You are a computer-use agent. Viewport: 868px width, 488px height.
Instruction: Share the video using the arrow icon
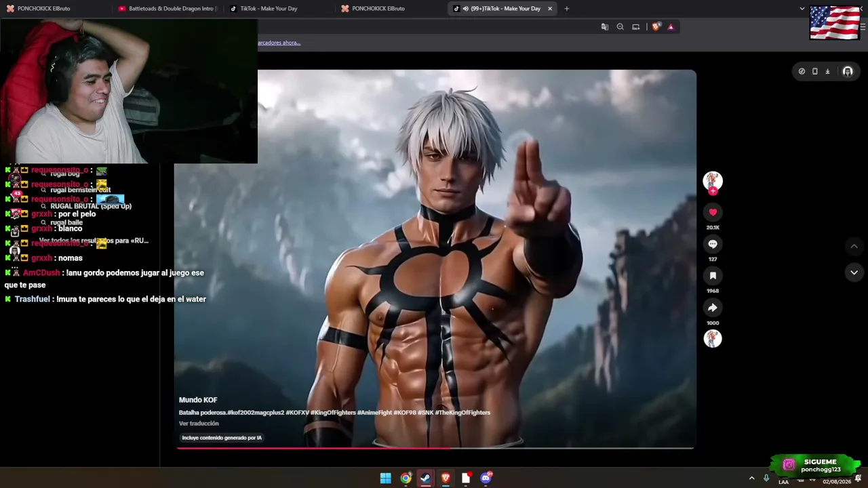click(x=713, y=308)
